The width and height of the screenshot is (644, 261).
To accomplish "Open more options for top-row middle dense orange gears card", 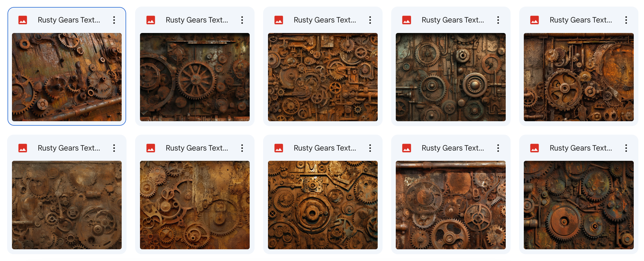I will click(x=370, y=20).
